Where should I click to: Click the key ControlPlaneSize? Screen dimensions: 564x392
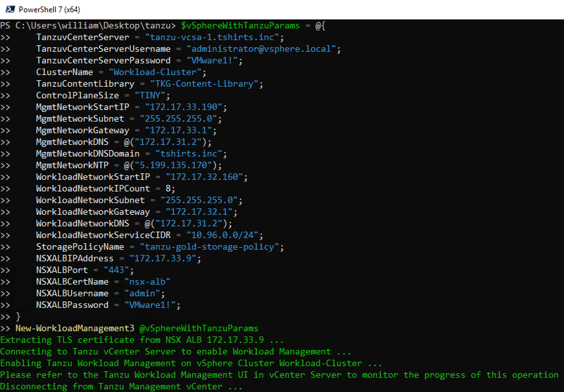pos(77,95)
